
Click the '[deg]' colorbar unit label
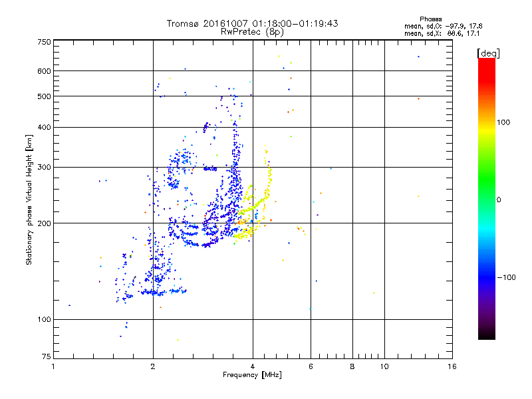tap(488, 53)
